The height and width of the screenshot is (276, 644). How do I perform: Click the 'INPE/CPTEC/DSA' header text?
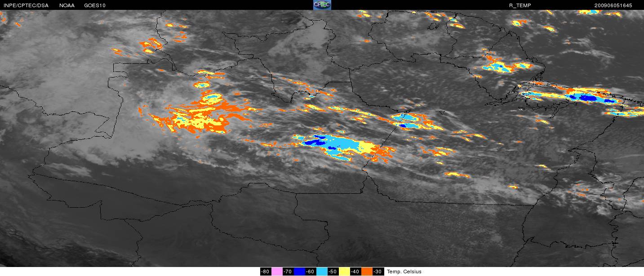click(26, 5)
